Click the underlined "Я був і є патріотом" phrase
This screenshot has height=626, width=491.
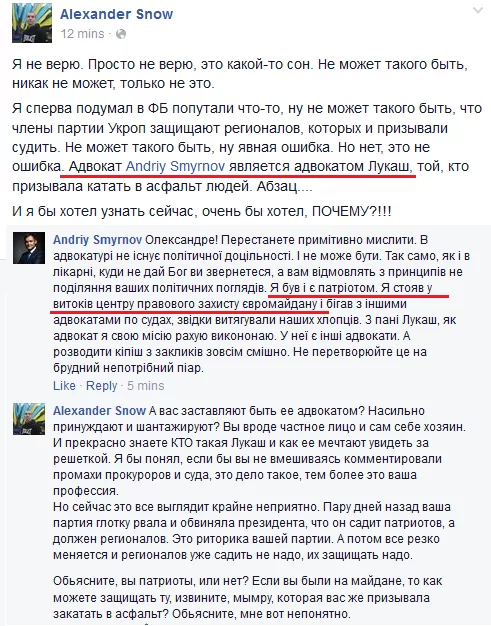click(323, 288)
